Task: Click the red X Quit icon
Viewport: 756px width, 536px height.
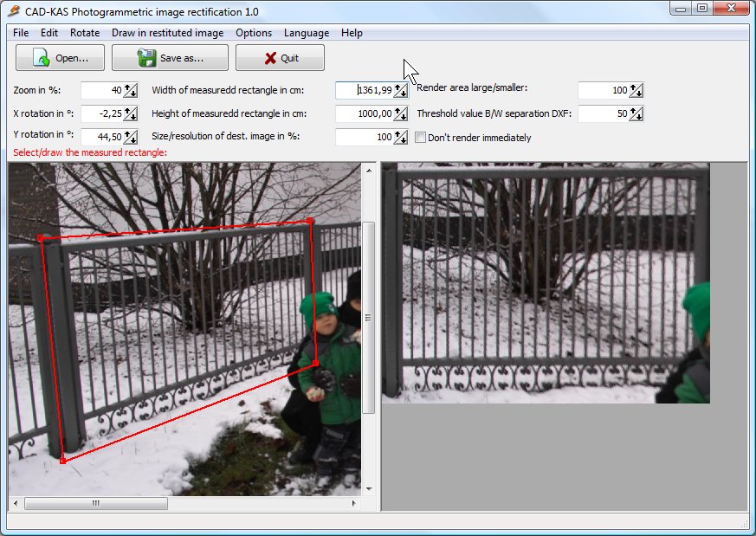Action: [270, 58]
